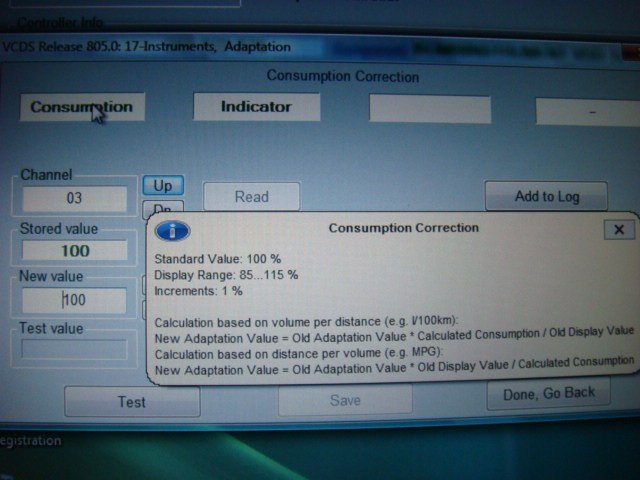Image resolution: width=640 pixels, height=480 pixels.
Task: Click the Add to Log button
Action: tap(547, 196)
